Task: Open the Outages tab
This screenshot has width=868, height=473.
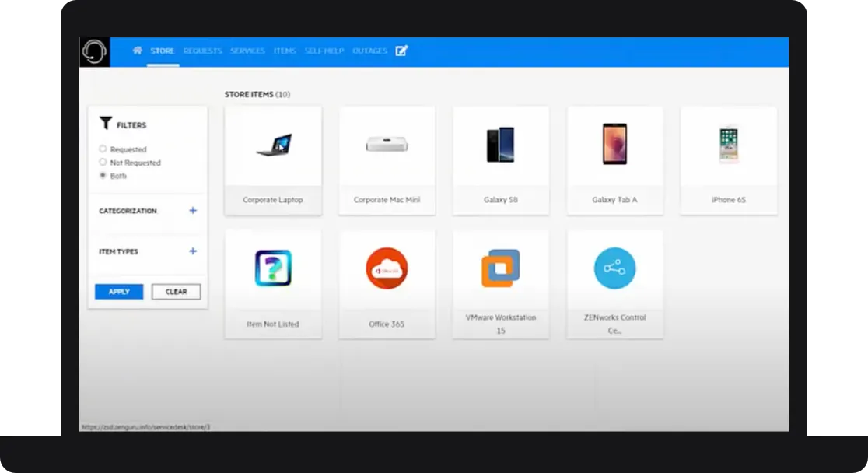Action: [369, 51]
